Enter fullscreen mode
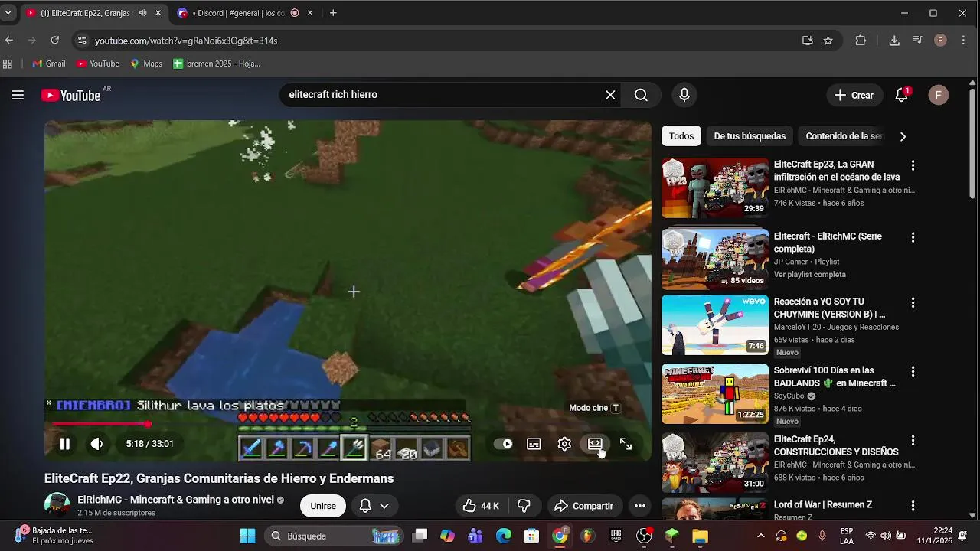This screenshot has height=551, width=980. pyautogui.click(x=626, y=444)
